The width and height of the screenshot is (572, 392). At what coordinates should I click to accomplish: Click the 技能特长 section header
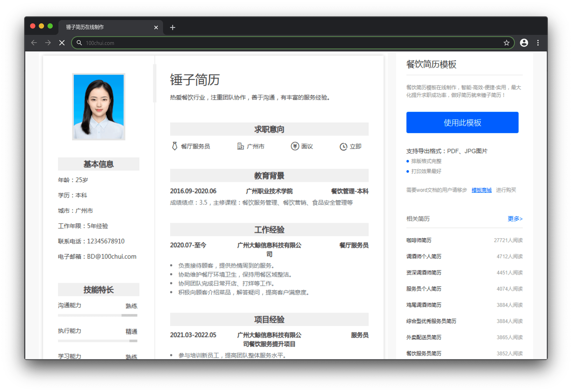point(99,290)
